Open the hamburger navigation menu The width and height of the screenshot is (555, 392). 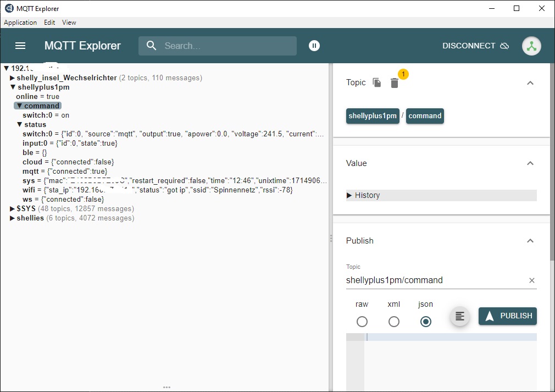pos(20,46)
